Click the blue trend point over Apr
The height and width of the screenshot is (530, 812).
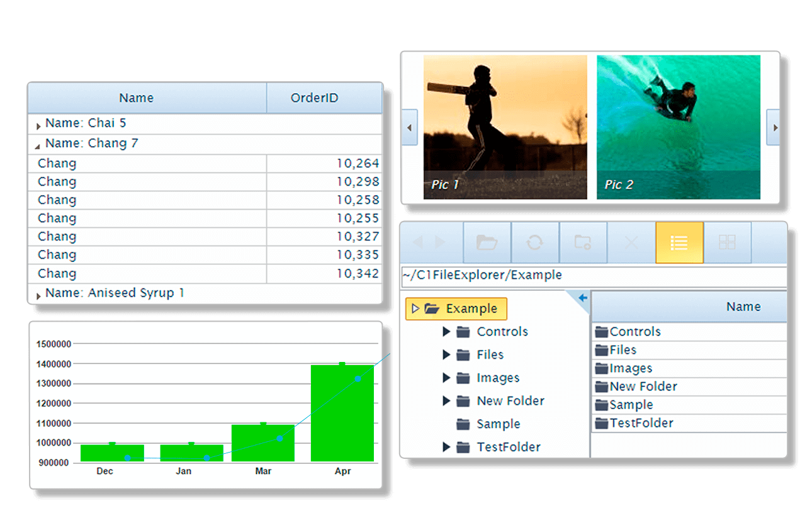pos(358,379)
